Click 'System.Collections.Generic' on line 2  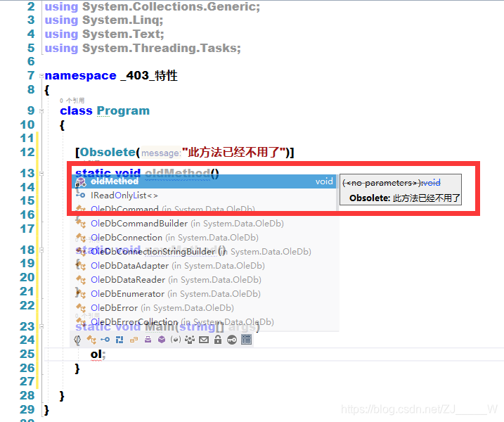click(x=169, y=6)
